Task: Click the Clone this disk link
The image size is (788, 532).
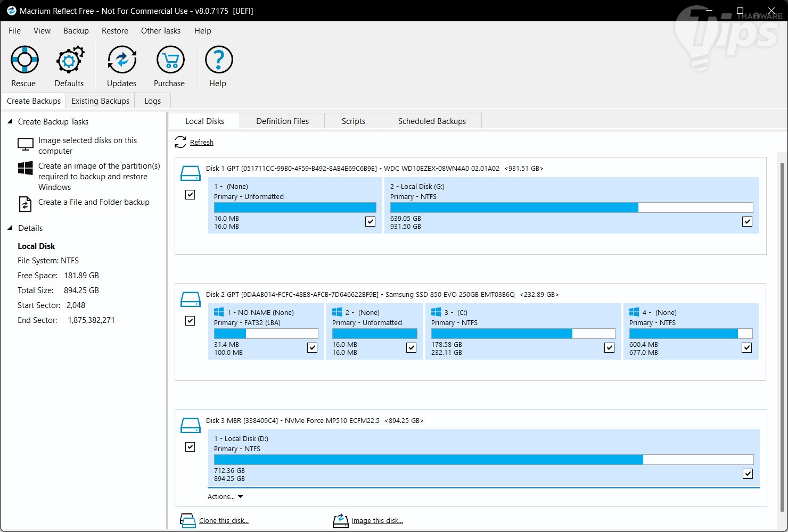Action: click(224, 520)
